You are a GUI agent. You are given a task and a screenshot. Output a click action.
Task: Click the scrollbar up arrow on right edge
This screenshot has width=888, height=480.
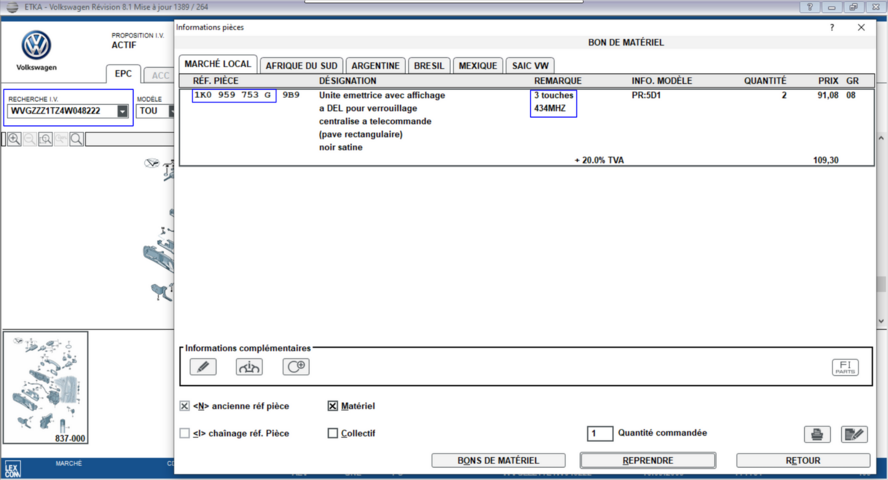coord(881,138)
